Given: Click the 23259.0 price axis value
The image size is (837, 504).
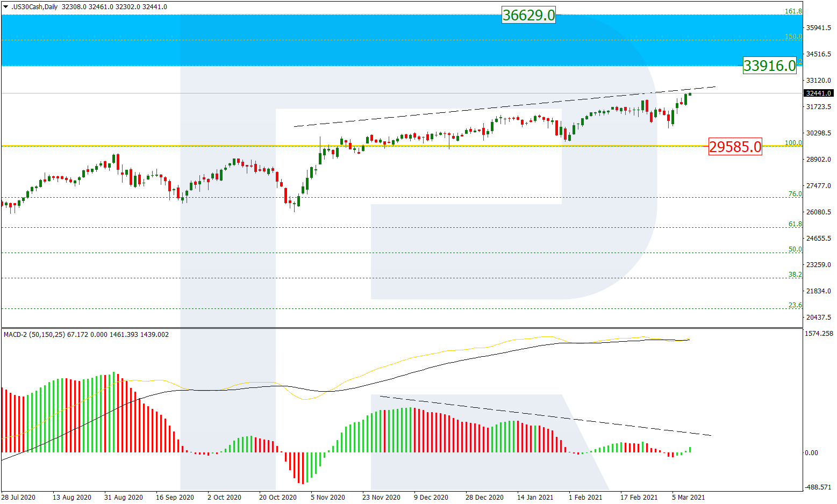Looking at the screenshot, I should pos(818,264).
